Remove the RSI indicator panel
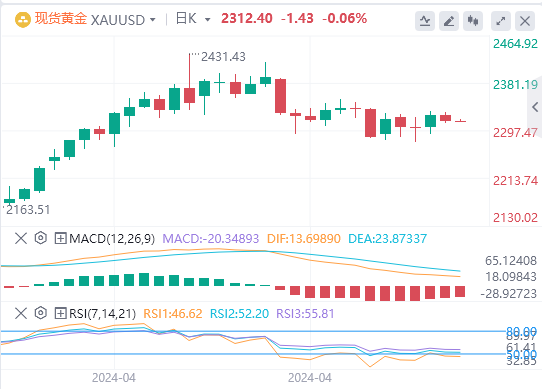 pyautogui.click(x=21, y=313)
